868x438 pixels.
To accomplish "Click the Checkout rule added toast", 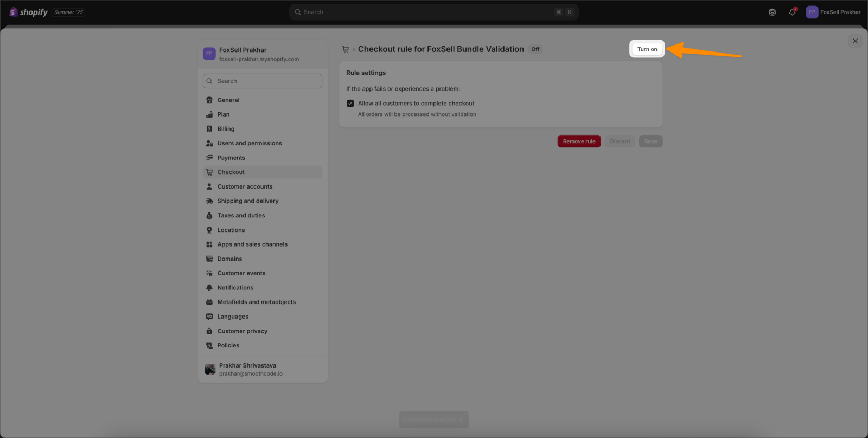I will [x=434, y=420].
